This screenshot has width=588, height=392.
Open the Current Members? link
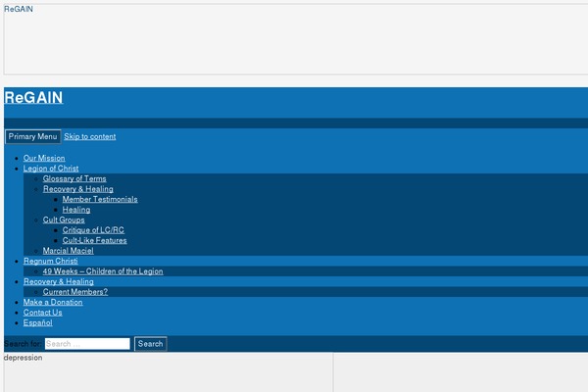point(75,292)
